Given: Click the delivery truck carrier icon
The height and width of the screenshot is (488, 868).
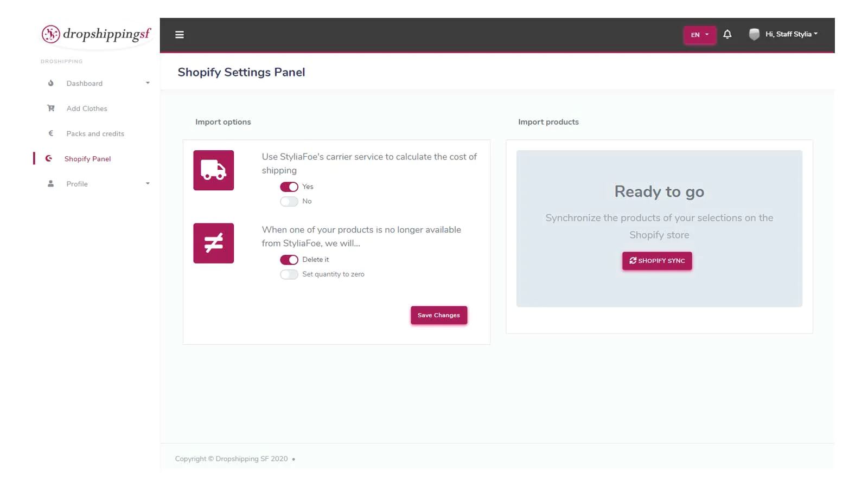Looking at the screenshot, I should pyautogui.click(x=214, y=170).
